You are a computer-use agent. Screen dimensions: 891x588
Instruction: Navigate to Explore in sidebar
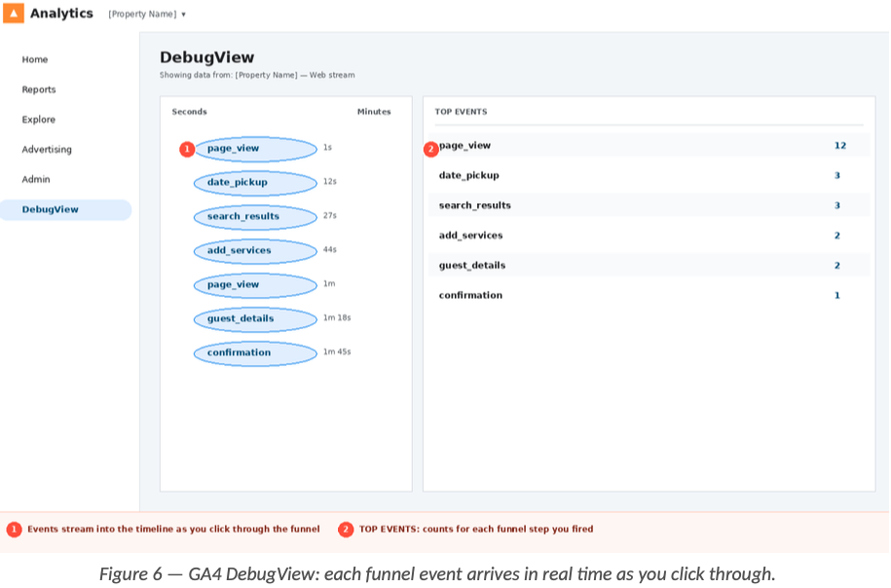[x=39, y=120]
